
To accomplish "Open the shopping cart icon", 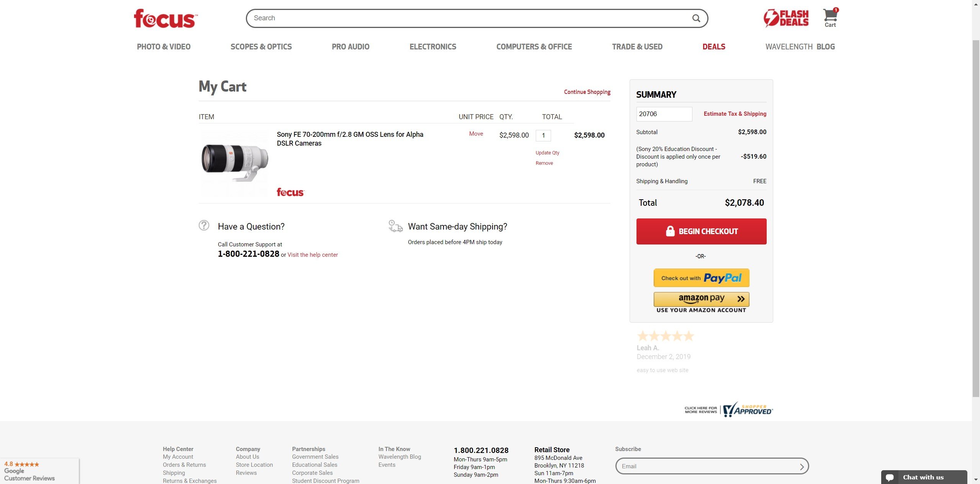I will tap(830, 18).
